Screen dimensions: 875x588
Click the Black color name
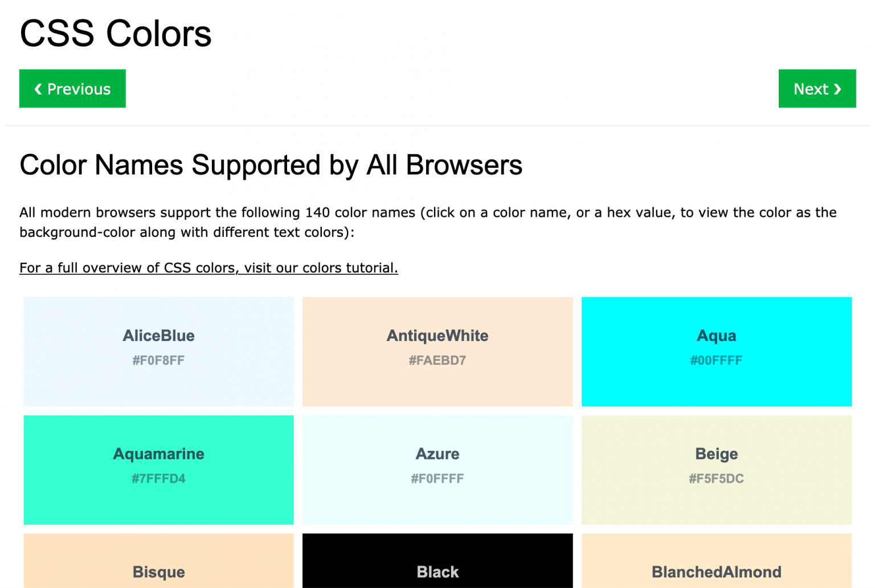(437, 572)
